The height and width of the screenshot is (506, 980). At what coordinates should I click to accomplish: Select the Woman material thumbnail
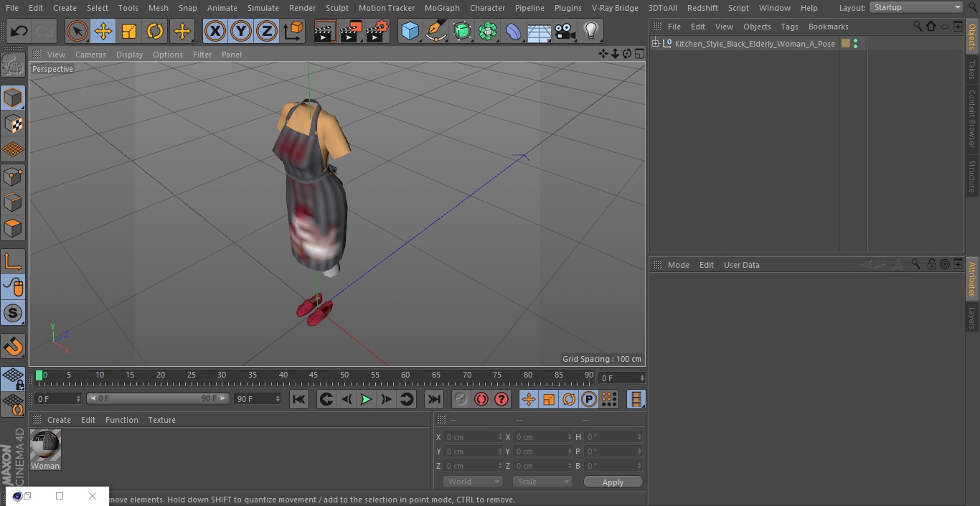click(x=45, y=445)
